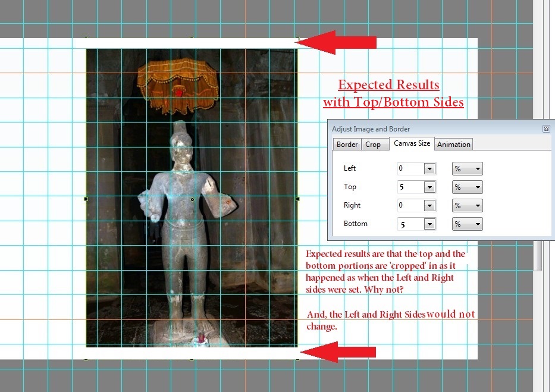The width and height of the screenshot is (555, 392).
Task: Expand the Bottom value dropdown arrow
Action: click(x=430, y=224)
